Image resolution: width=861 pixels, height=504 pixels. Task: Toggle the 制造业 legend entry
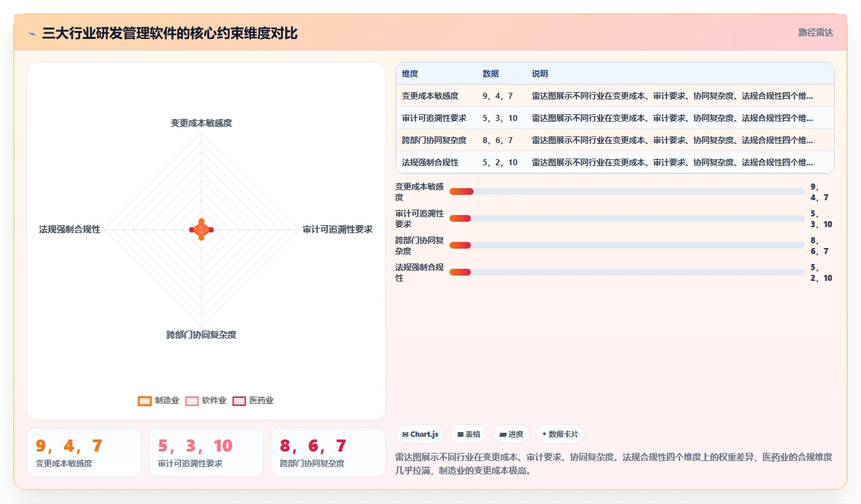pyautogui.click(x=158, y=401)
